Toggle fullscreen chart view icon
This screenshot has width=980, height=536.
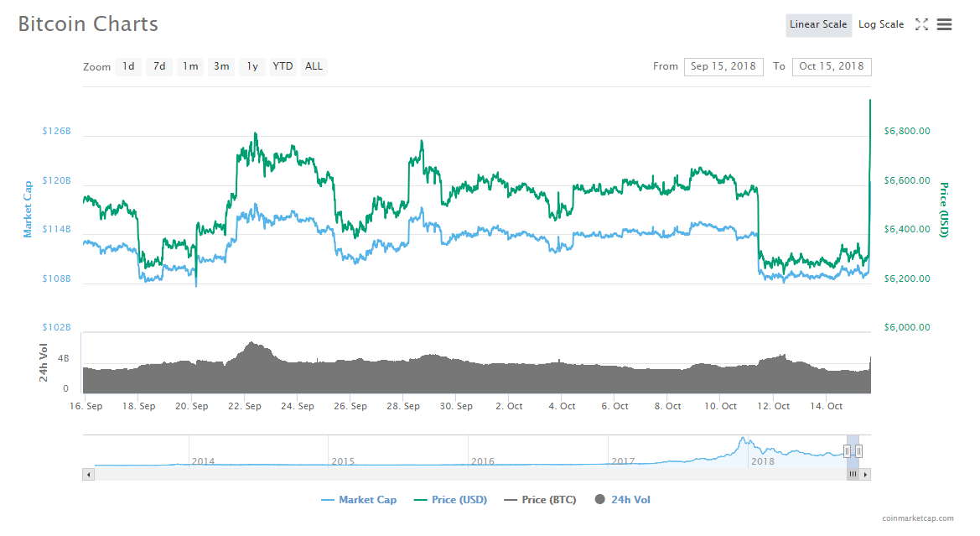pos(921,24)
